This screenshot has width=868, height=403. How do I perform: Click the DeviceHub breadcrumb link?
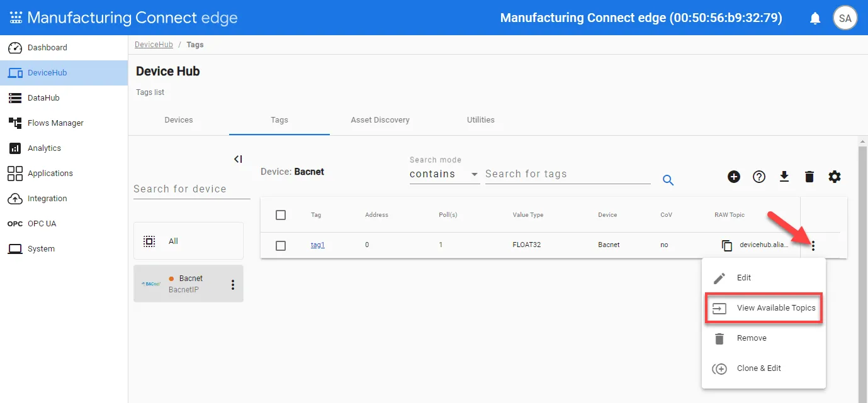click(x=154, y=45)
